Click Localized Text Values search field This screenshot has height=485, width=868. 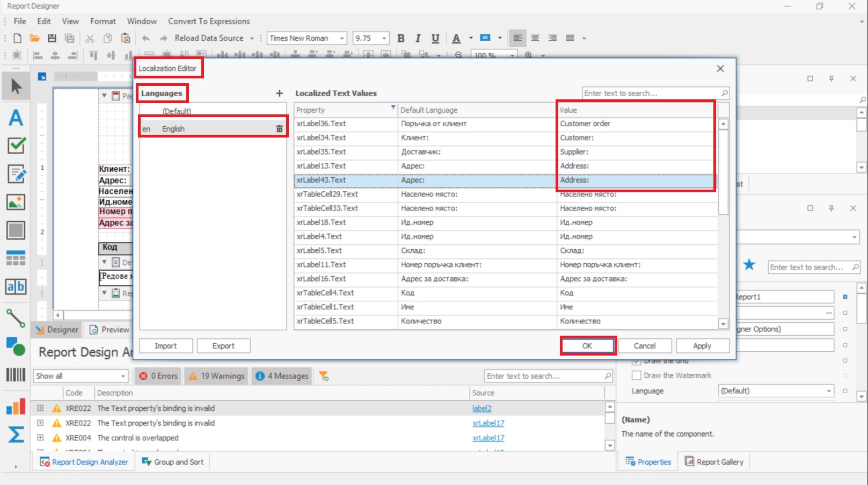click(655, 93)
